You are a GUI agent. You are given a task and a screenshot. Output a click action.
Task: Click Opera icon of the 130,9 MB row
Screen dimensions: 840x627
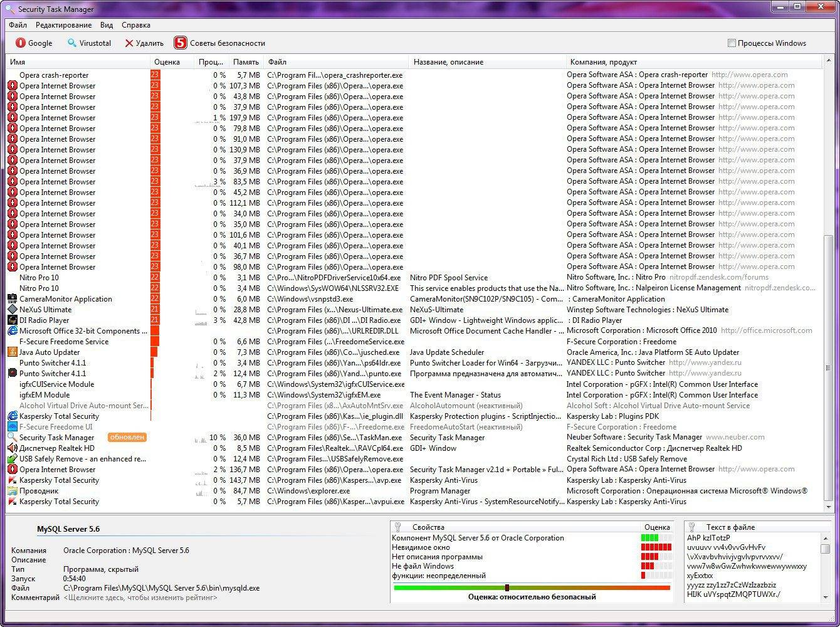click(x=12, y=150)
